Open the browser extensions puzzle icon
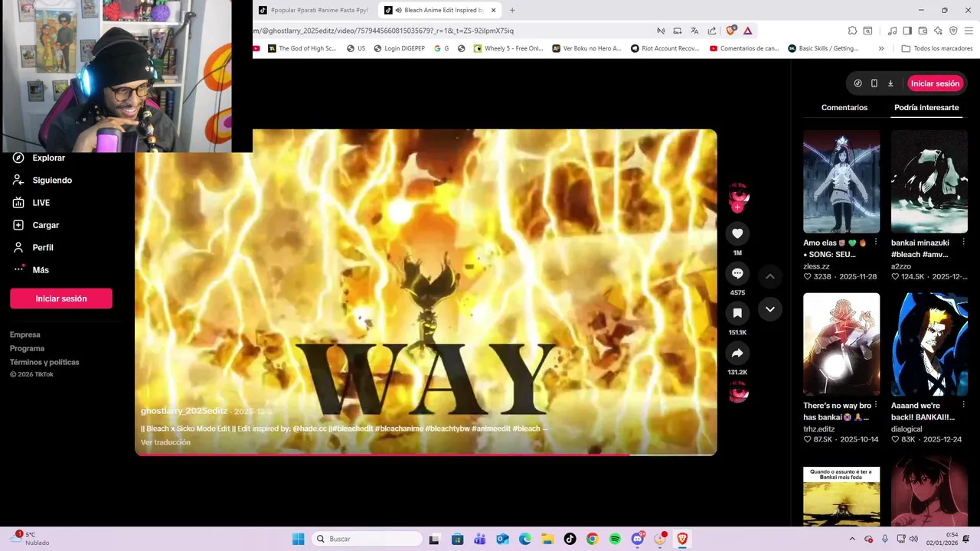The height and width of the screenshot is (551, 980). 852,31
